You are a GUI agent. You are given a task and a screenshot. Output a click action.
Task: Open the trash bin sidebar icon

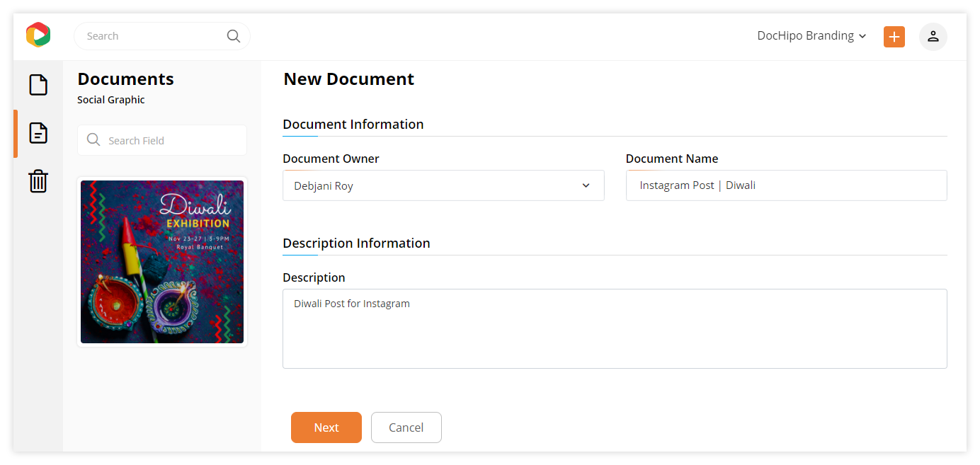(38, 181)
